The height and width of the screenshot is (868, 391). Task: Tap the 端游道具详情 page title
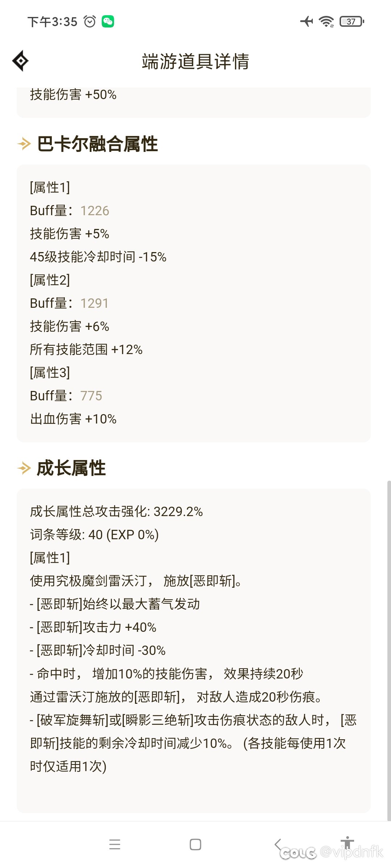point(195,61)
